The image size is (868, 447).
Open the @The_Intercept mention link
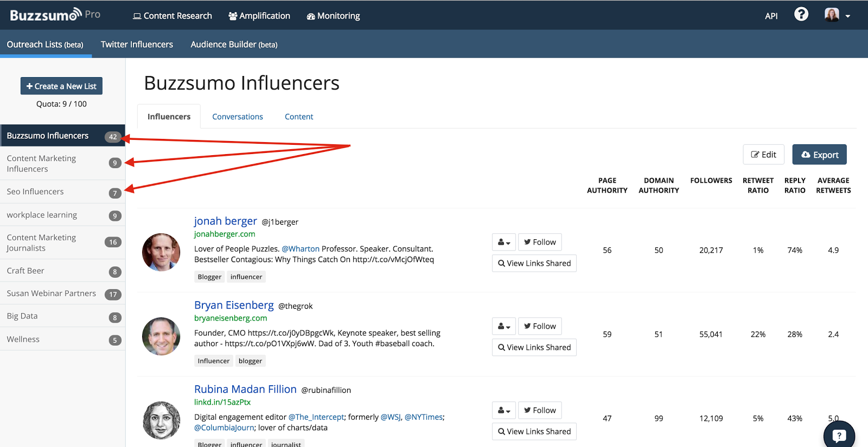click(x=316, y=417)
